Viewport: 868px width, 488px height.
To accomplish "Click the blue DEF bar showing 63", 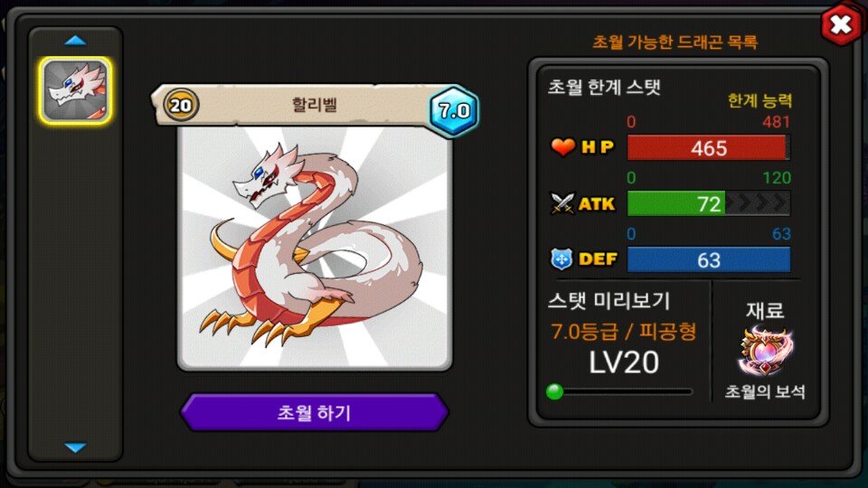I will coord(709,259).
